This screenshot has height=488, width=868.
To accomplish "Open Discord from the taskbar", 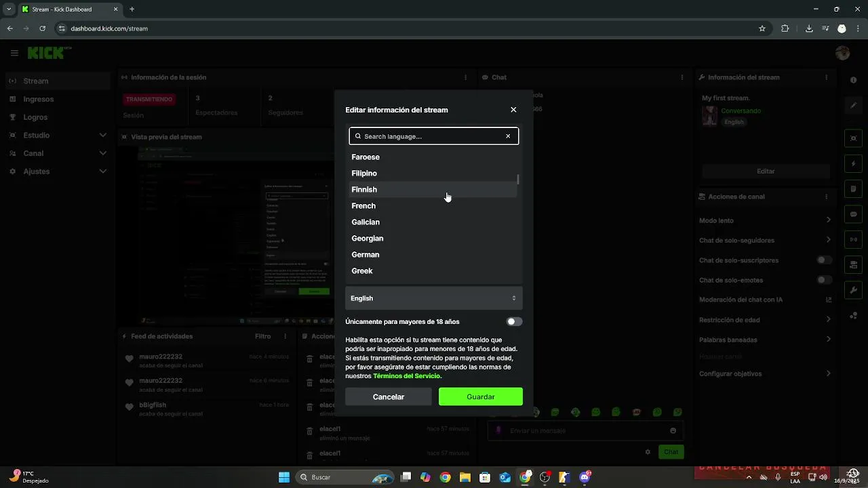I will (x=585, y=477).
